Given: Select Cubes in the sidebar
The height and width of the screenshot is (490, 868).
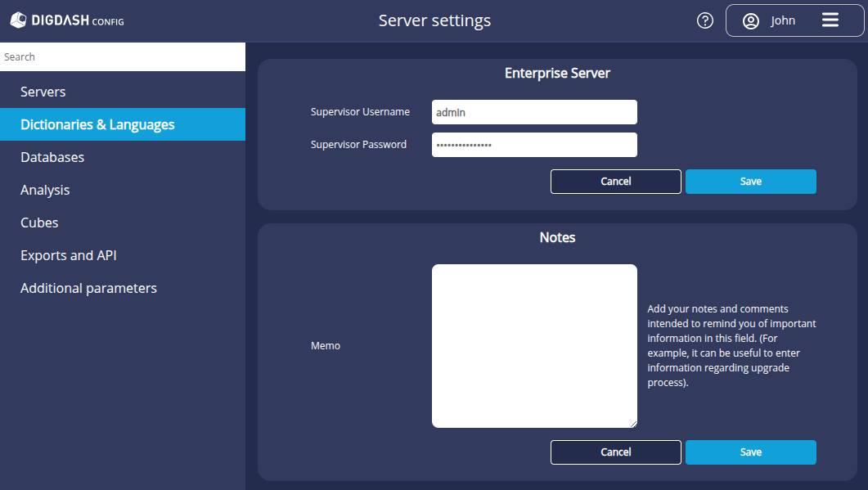Looking at the screenshot, I should (39, 223).
